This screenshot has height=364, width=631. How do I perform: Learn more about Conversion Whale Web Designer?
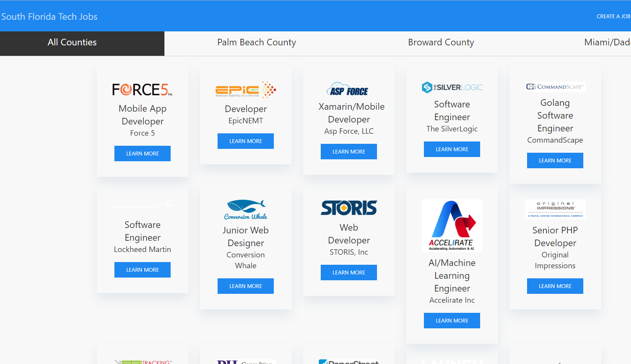click(x=245, y=286)
